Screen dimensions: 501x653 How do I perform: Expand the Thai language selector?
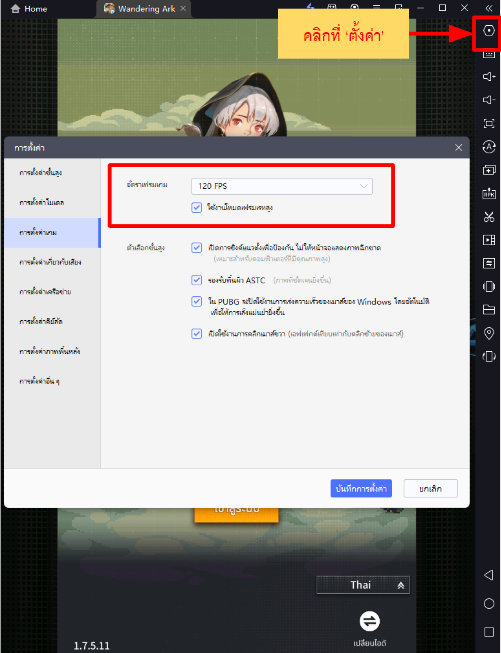click(x=363, y=585)
